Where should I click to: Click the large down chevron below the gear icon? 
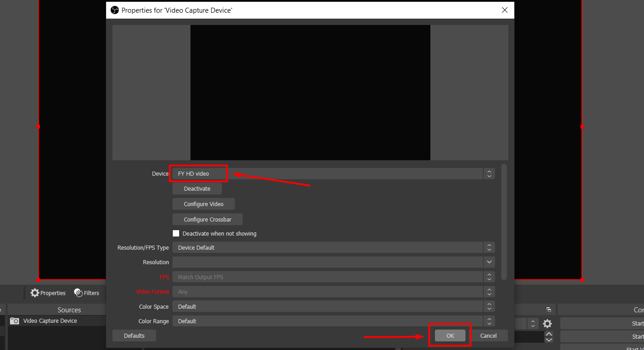coord(549,340)
